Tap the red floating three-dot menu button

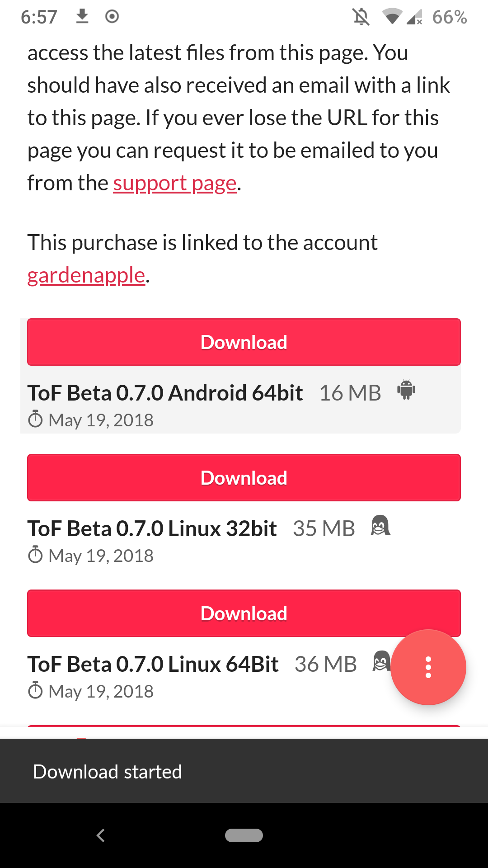click(x=428, y=667)
